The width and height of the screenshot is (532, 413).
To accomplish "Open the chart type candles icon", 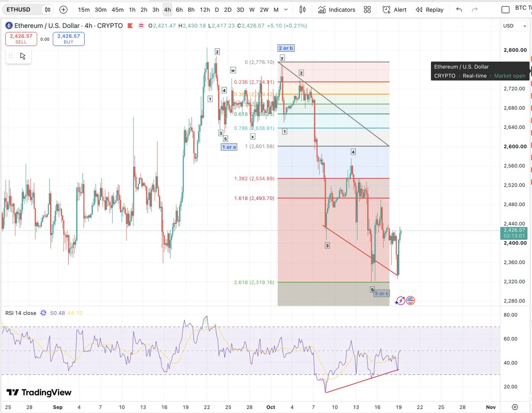I will point(303,9).
